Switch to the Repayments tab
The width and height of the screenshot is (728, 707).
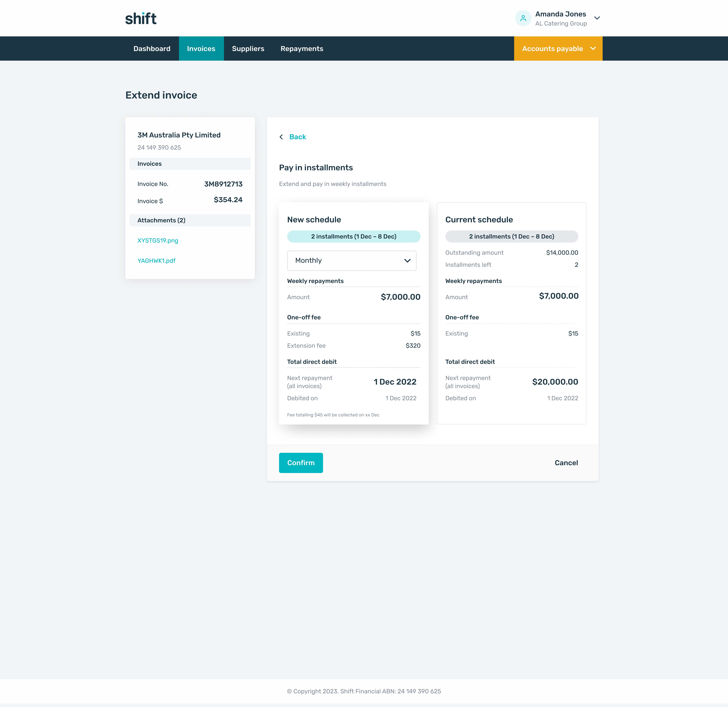pos(302,49)
